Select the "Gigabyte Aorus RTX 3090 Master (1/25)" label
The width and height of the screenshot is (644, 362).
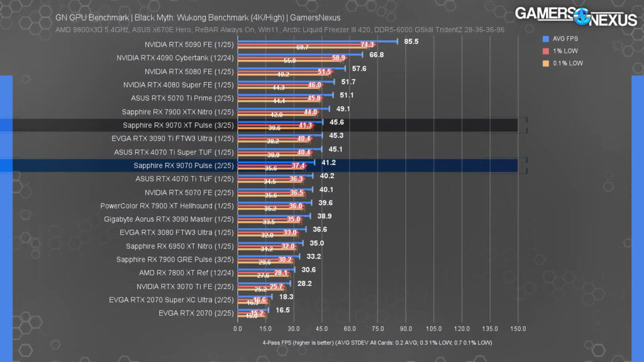(x=169, y=219)
